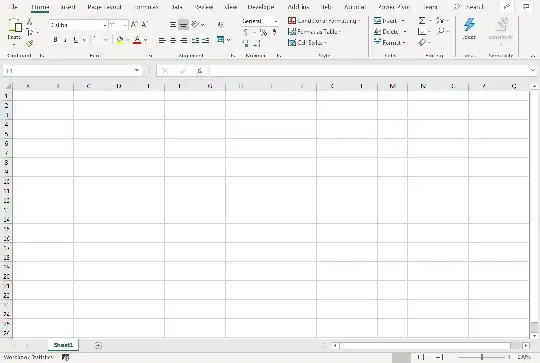
Task: Toggle Underline formatting
Action: [x=75, y=40]
